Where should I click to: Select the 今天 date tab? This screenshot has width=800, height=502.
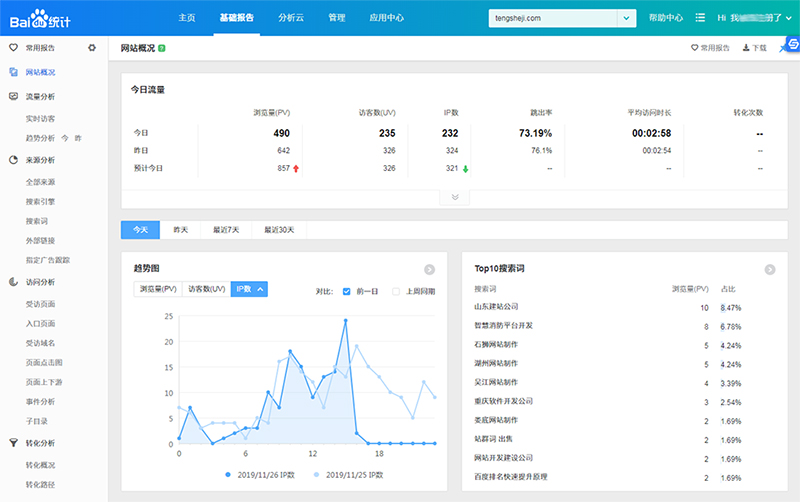click(x=140, y=230)
